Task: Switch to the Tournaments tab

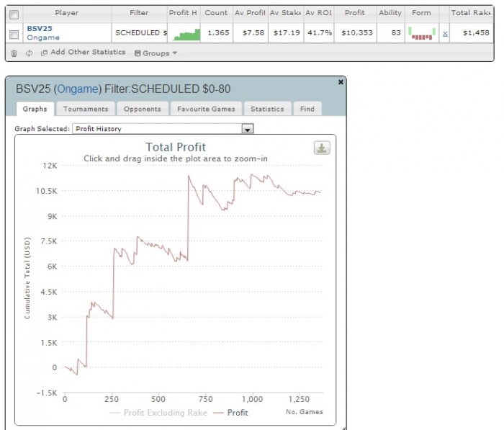Action: click(x=86, y=109)
